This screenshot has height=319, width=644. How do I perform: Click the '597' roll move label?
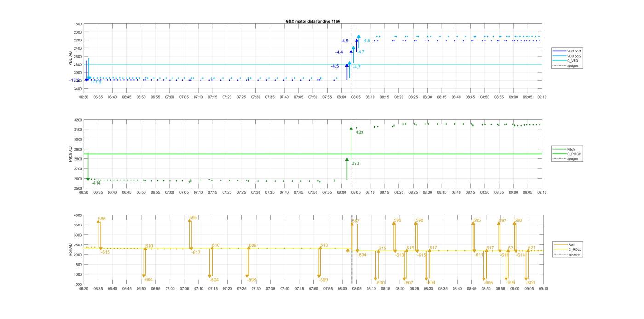tap(502, 220)
